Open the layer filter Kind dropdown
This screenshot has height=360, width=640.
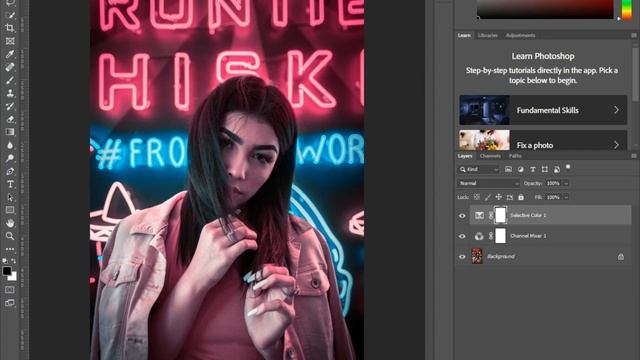pos(479,169)
